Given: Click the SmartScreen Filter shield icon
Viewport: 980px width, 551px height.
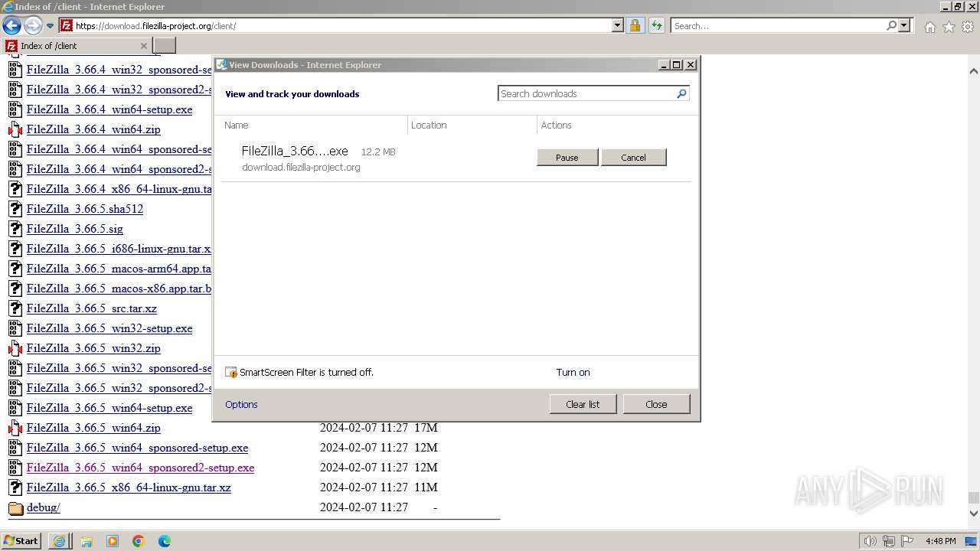Looking at the screenshot, I should [x=231, y=373].
